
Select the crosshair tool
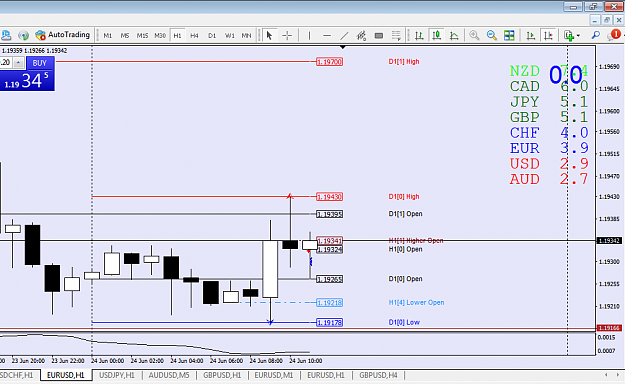click(287, 35)
